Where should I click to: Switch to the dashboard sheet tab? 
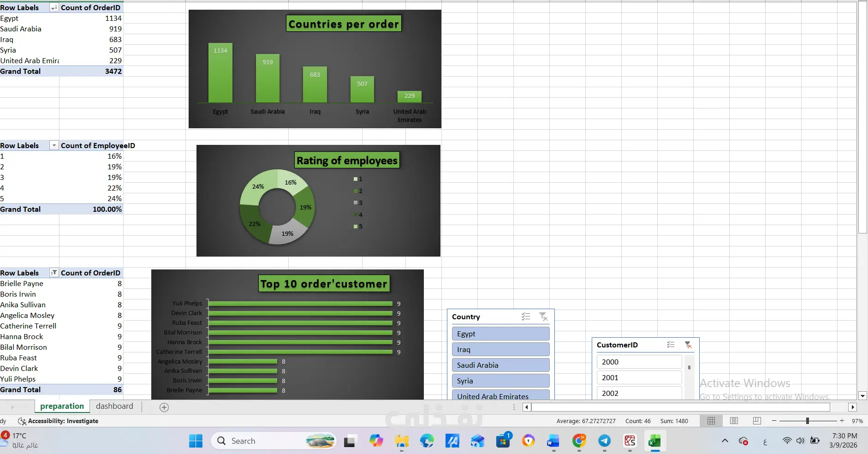pyautogui.click(x=114, y=406)
